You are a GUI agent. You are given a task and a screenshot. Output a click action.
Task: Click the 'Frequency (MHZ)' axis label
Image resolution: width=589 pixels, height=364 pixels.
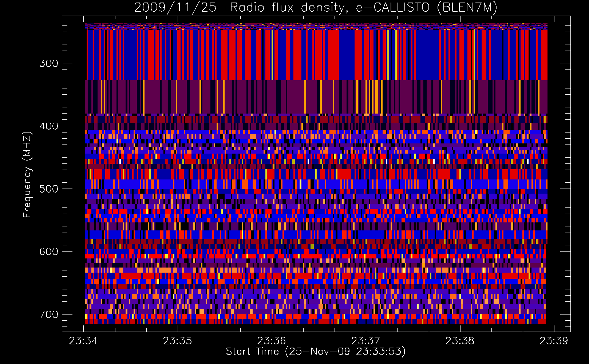click(27, 174)
